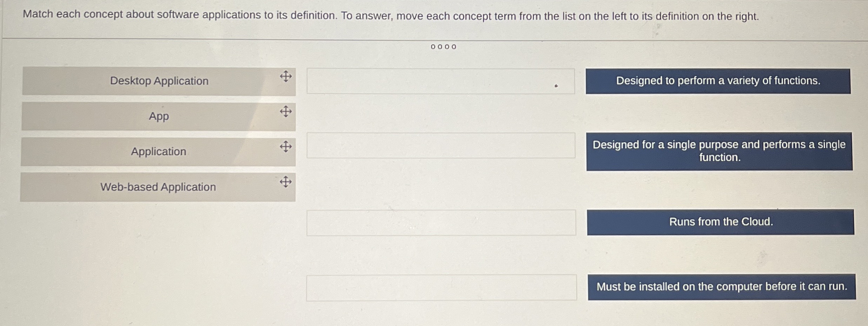Screen dimensions: 868x326
Task: Click the empty answer box beside 'Runs from the Cloud'
Action: click(x=440, y=222)
